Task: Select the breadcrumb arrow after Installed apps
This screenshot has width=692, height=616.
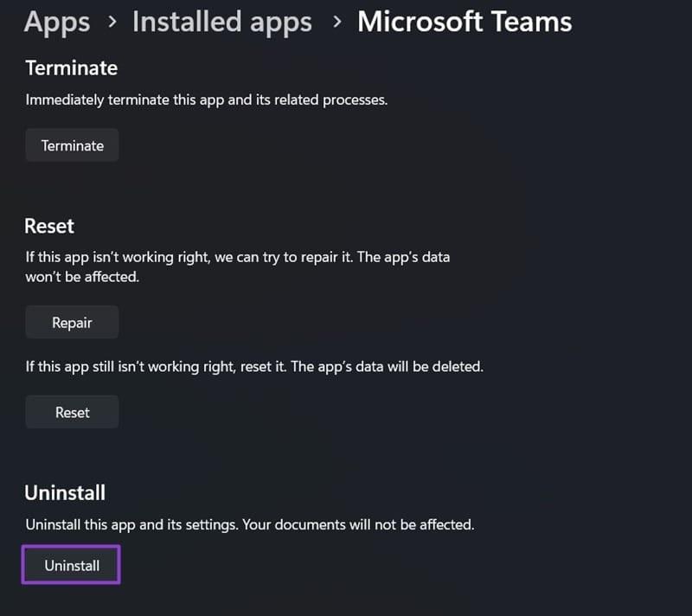Action: point(337,22)
